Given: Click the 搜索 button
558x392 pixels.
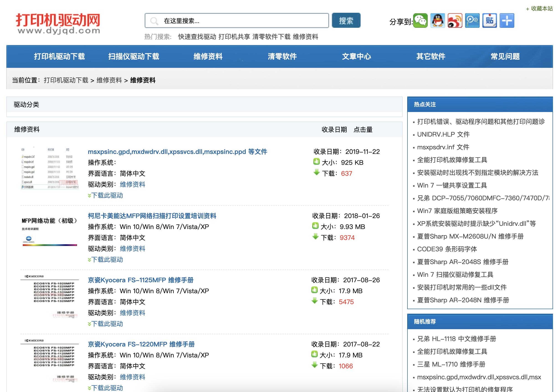Looking at the screenshot, I should pyautogui.click(x=346, y=20).
